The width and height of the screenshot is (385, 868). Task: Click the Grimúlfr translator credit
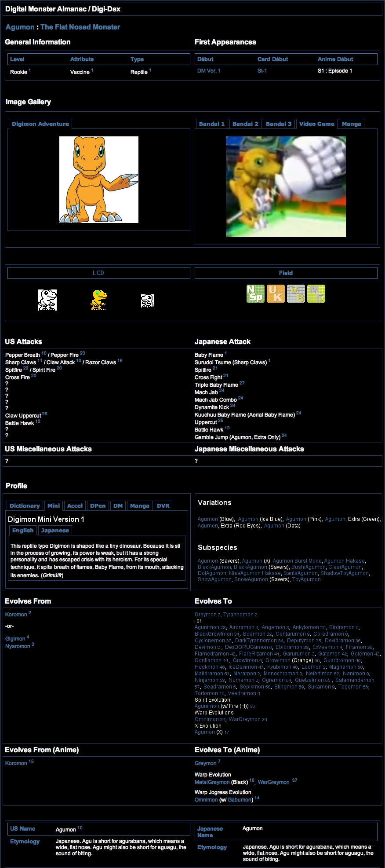click(x=52, y=575)
